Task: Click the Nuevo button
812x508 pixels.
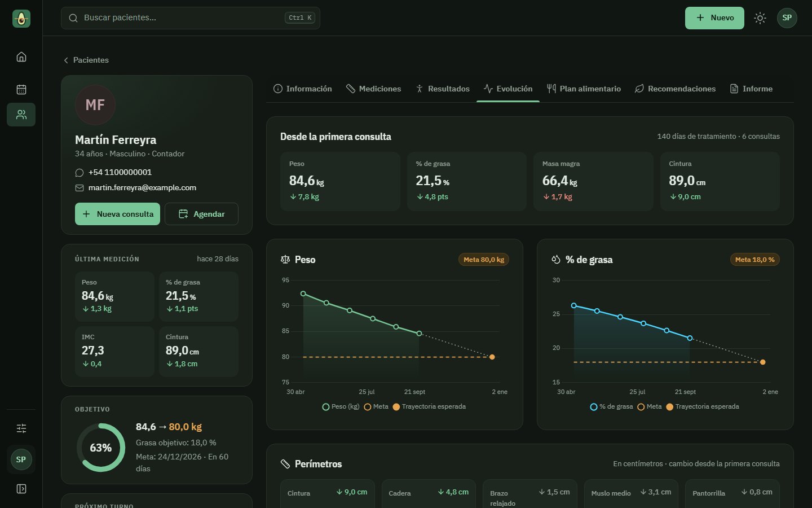Action: [x=714, y=18]
